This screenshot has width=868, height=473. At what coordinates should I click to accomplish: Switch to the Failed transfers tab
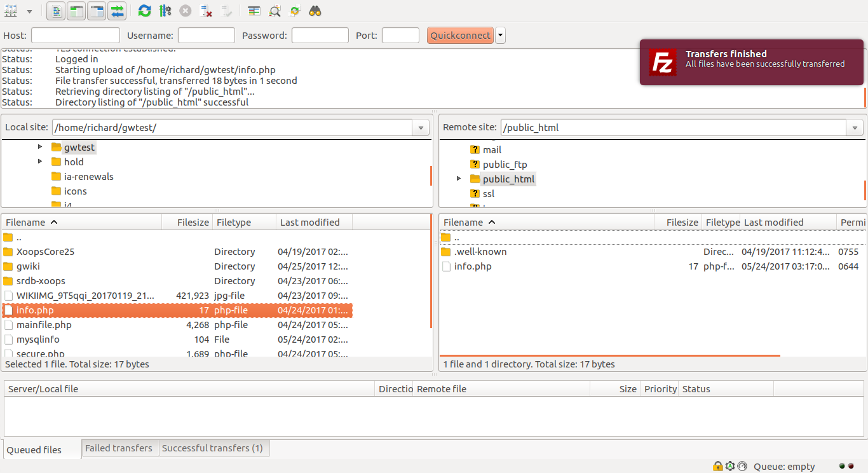(119, 448)
